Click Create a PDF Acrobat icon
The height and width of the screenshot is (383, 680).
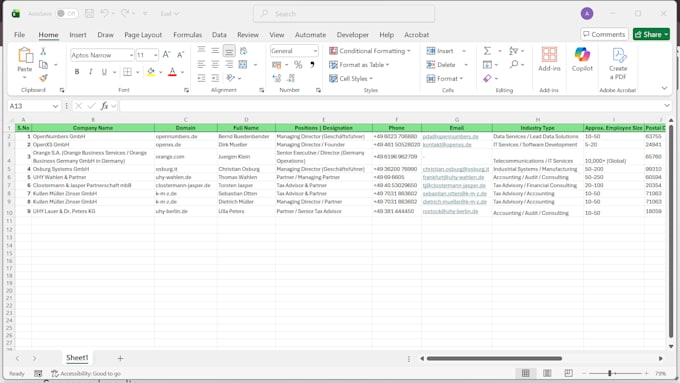[618, 63]
